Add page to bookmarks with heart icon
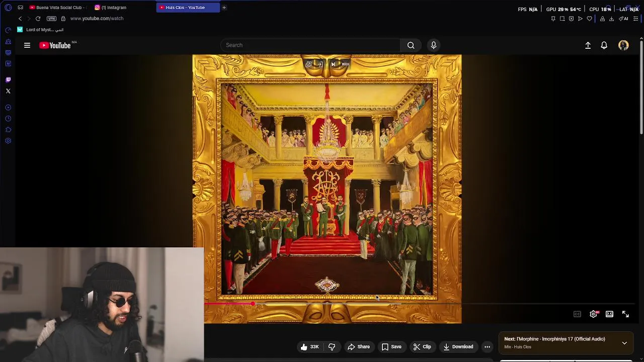This screenshot has width=644, height=362. click(x=590, y=19)
